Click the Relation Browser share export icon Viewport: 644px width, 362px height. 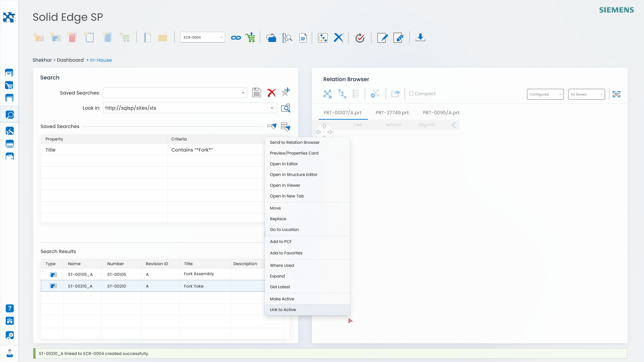tap(396, 94)
